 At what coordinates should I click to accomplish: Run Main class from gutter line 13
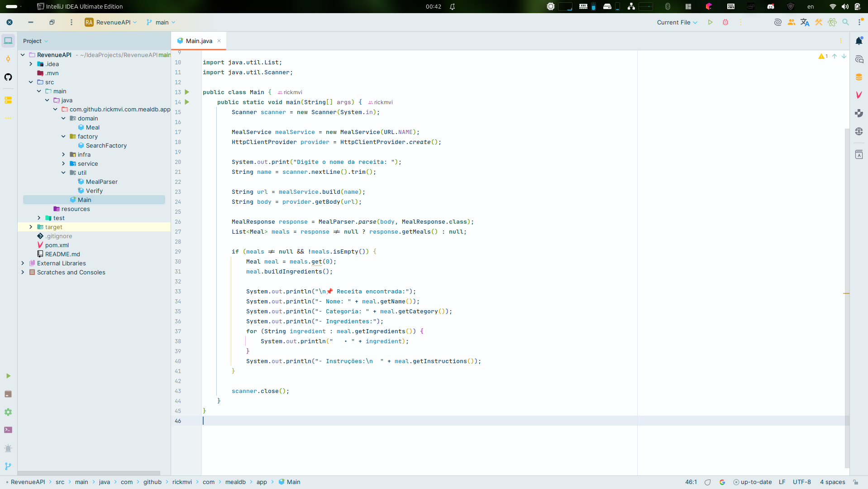click(187, 92)
